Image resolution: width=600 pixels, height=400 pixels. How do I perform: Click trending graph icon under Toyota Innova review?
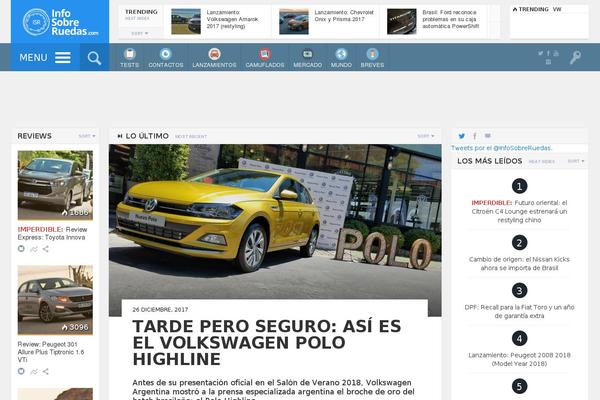pyautogui.click(x=34, y=249)
